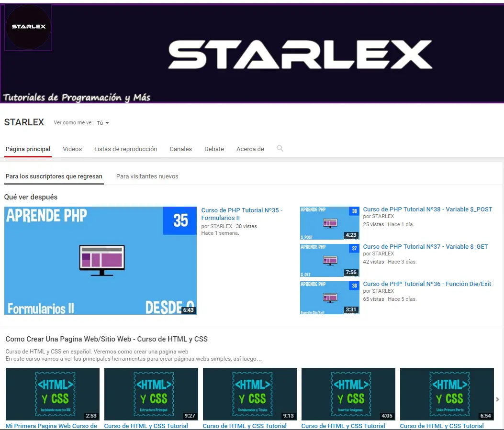Open the PHP Tutorial 37 $_GET thumbnail
The height and width of the screenshot is (430, 504).
tap(329, 260)
